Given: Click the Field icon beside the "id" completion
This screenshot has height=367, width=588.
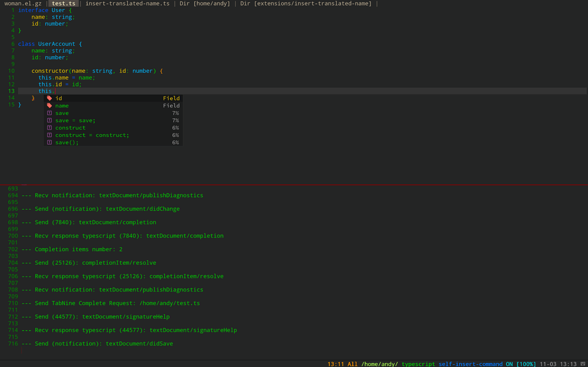Looking at the screenshot, I should coord(49,98).
